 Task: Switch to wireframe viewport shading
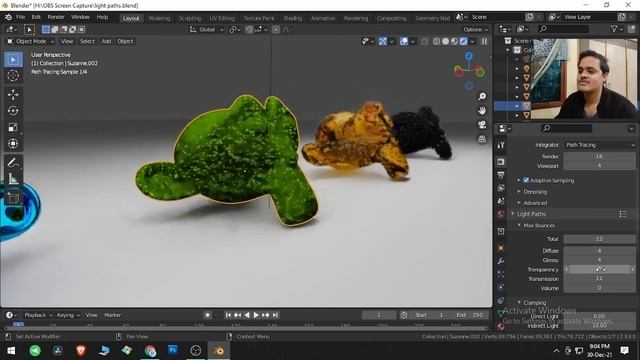pos(437,41)
